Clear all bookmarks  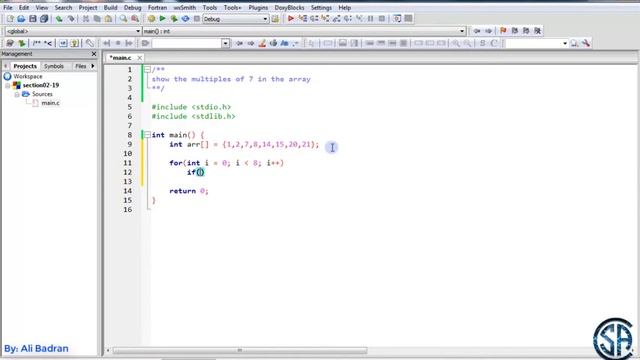click(538, 31)
